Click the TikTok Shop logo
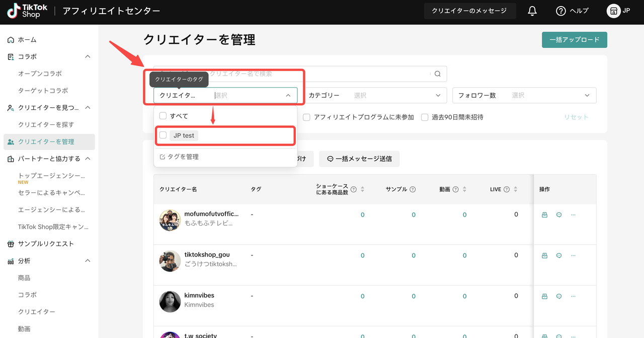The height and width of the screenshot is (338, 644). coord(27,11)
